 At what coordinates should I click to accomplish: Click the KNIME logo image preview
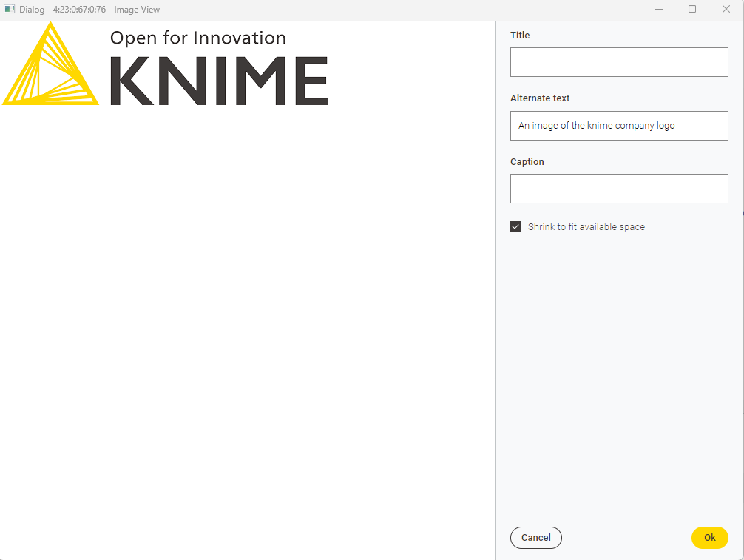[x=165, y=64]
